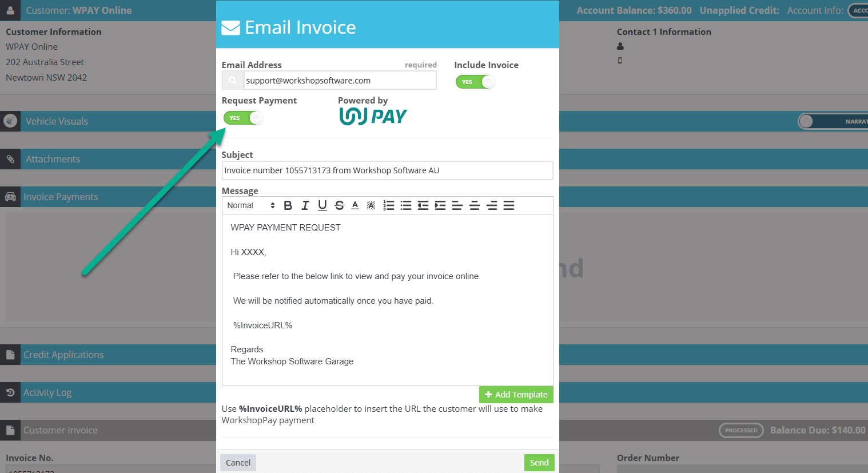868x473 pixels.
Task: Click the Vehicle Visuals section icon
Action: click(x=10, y=121)
